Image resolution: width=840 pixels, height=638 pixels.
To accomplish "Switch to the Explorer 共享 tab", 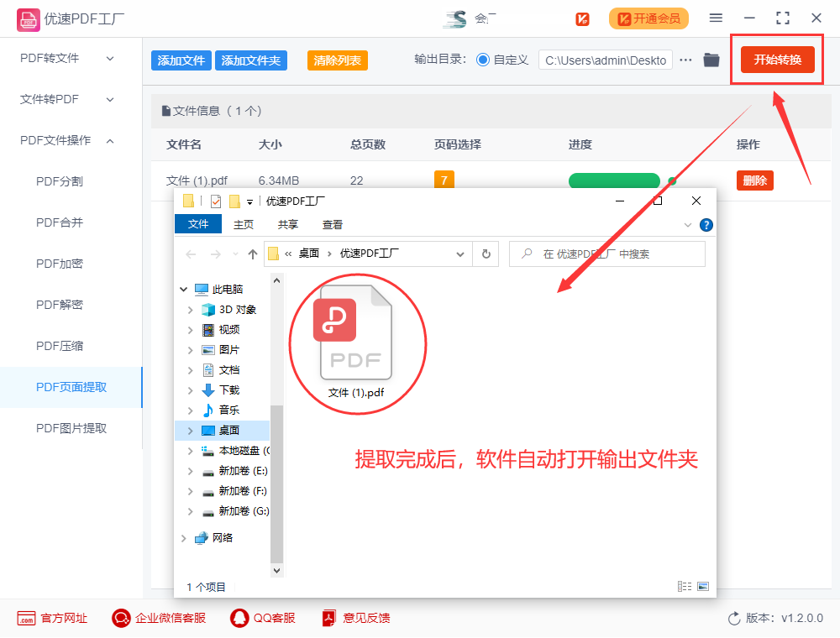I will click(x=287, y=225).
